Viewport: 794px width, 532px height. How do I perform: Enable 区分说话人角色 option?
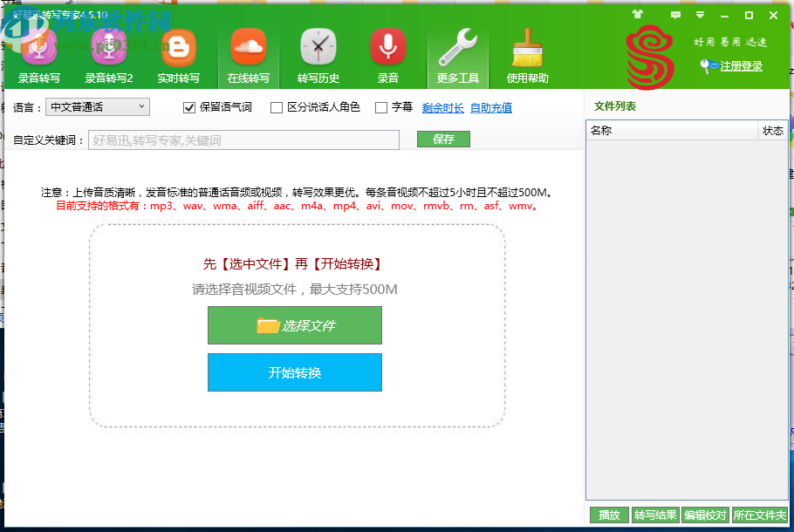pyautogui.click(x=276, y=108)
